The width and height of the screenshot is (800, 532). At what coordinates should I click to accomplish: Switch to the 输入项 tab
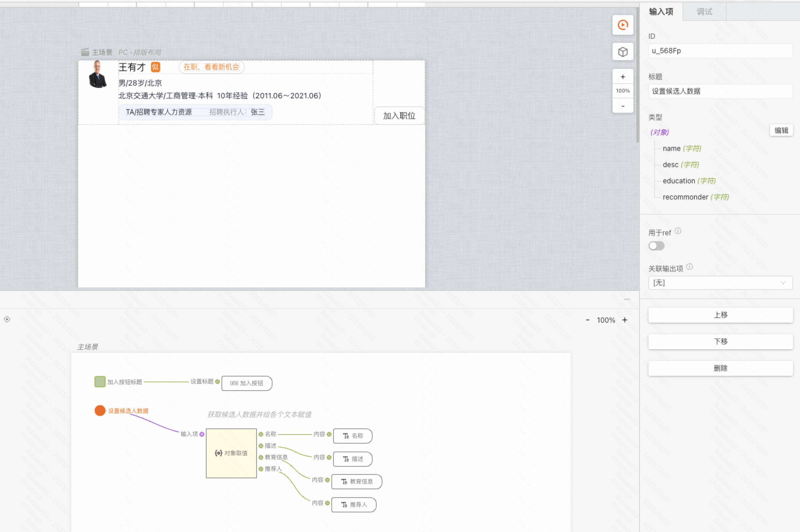coord(661,12)
